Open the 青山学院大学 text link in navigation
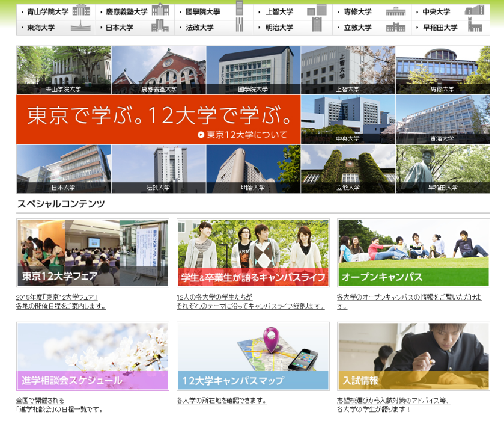The image size is (504, 421). (48, 12)
